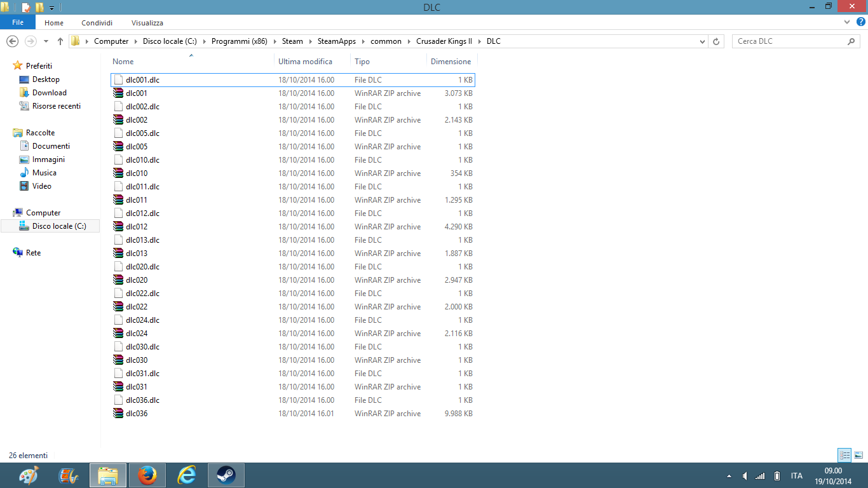The height and width of the screenshot is (488, 868).
Task: Open recent locations dropdown arrow
Action: [x=46, y=41]
